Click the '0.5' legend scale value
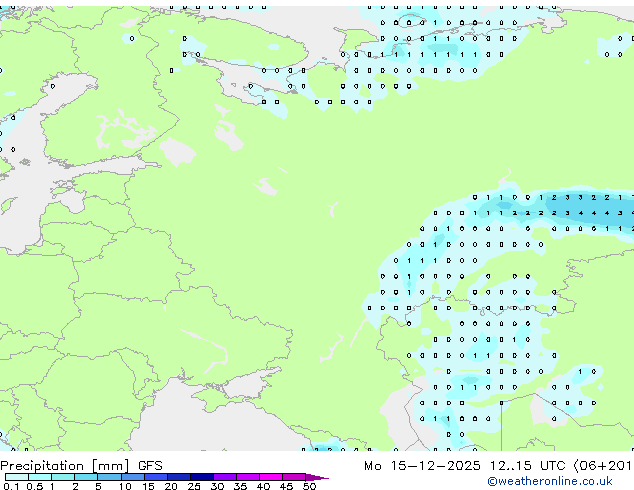This screenshot has width=634, height=490. coord(35,486)
